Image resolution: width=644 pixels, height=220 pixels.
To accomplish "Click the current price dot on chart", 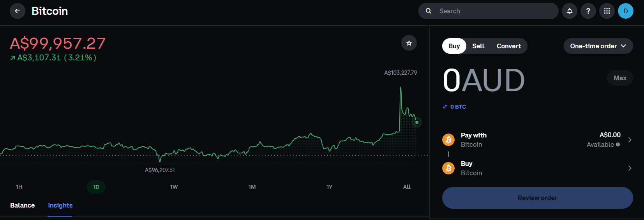I will (417, 122).
